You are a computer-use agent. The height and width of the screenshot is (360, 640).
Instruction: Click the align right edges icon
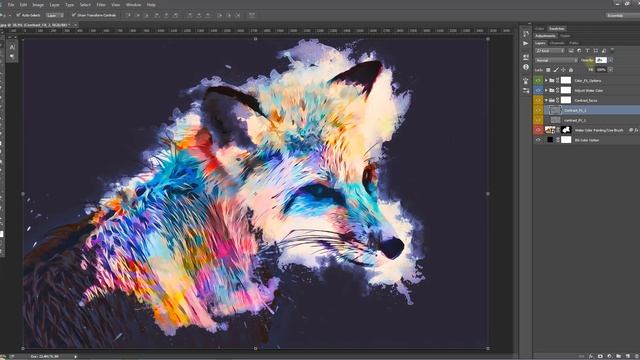click(175, 15)
